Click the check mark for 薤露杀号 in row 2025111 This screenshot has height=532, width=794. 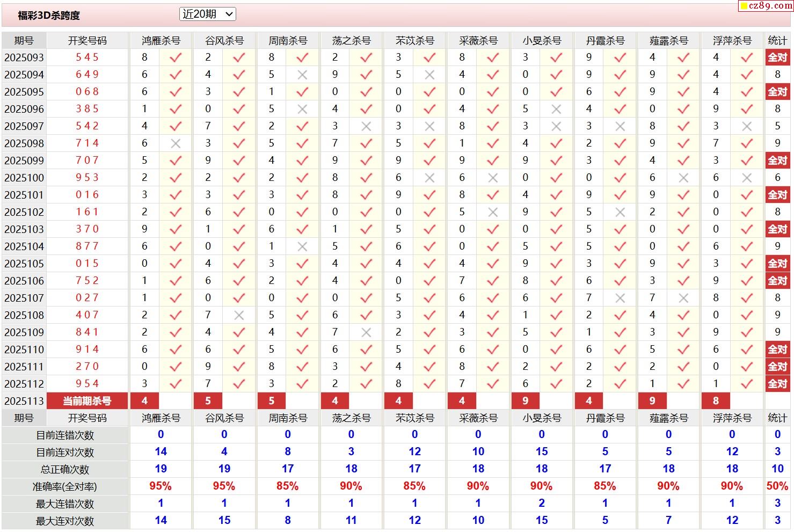(683, 367)
